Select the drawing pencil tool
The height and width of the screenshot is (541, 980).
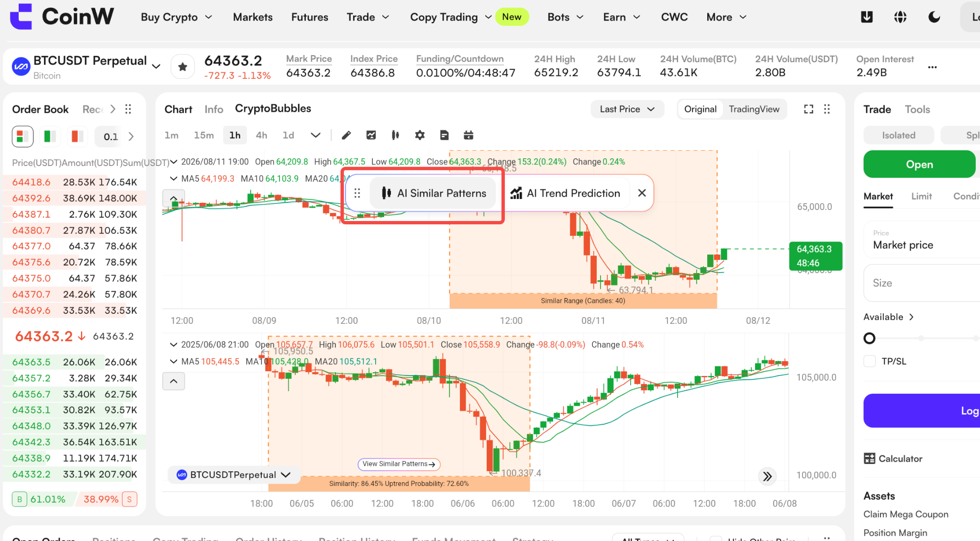tap(346, 135)
